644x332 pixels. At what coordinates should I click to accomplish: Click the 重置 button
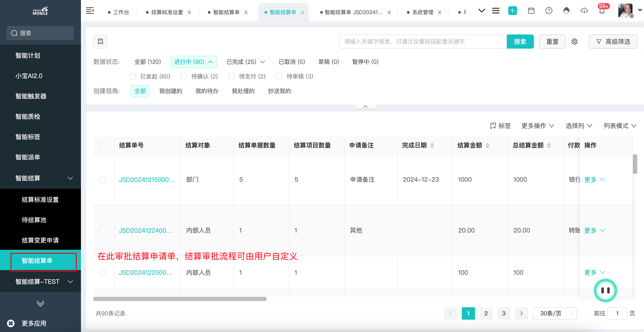pyautogui.click(x=552, y=42)
